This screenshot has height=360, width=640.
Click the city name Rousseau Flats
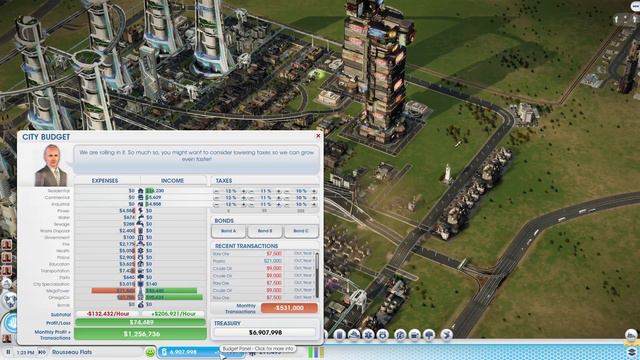click(x=72, y=352)
